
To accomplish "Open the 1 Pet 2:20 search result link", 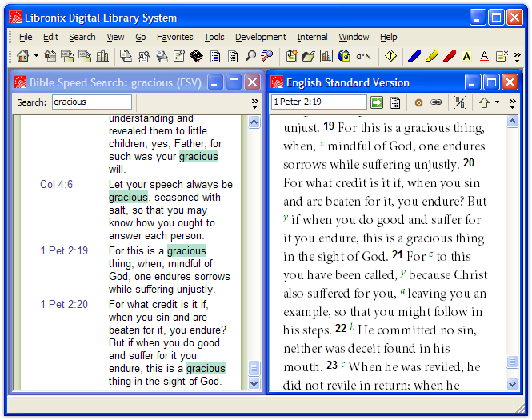I will (64, 304).
